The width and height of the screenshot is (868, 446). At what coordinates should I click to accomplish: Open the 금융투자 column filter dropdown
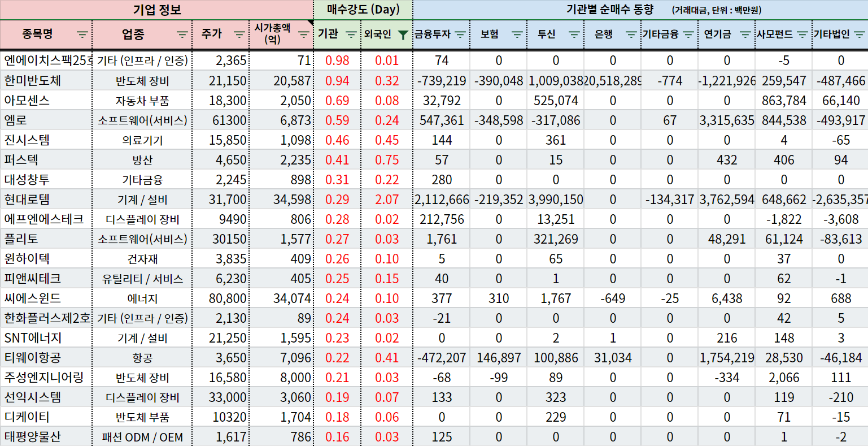click(460, 34)
